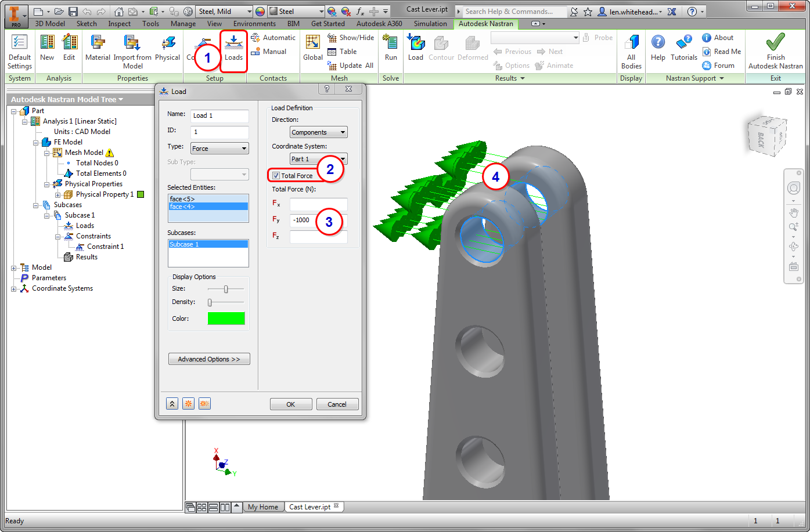Choose the Manual contacts tool

[x=269, y=52]
